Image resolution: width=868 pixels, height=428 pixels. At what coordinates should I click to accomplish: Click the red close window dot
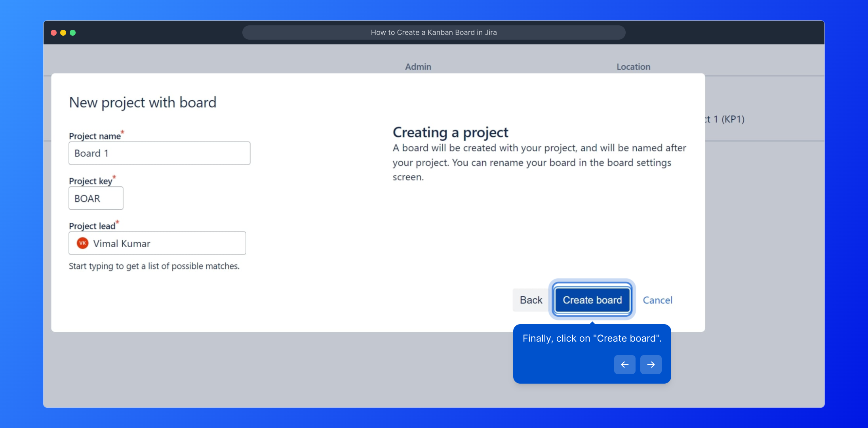pyautogui.click(x=53, y=32)
